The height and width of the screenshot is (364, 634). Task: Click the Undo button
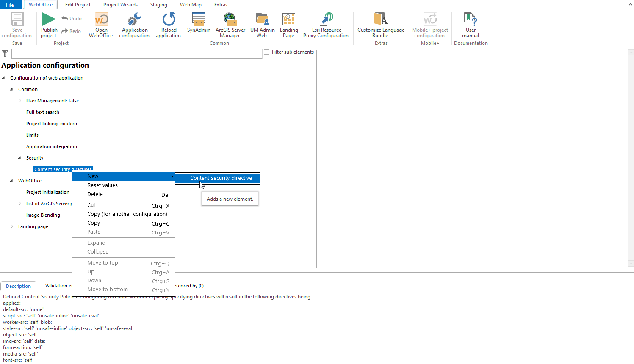pyautogui.click(x=71, y=18)
